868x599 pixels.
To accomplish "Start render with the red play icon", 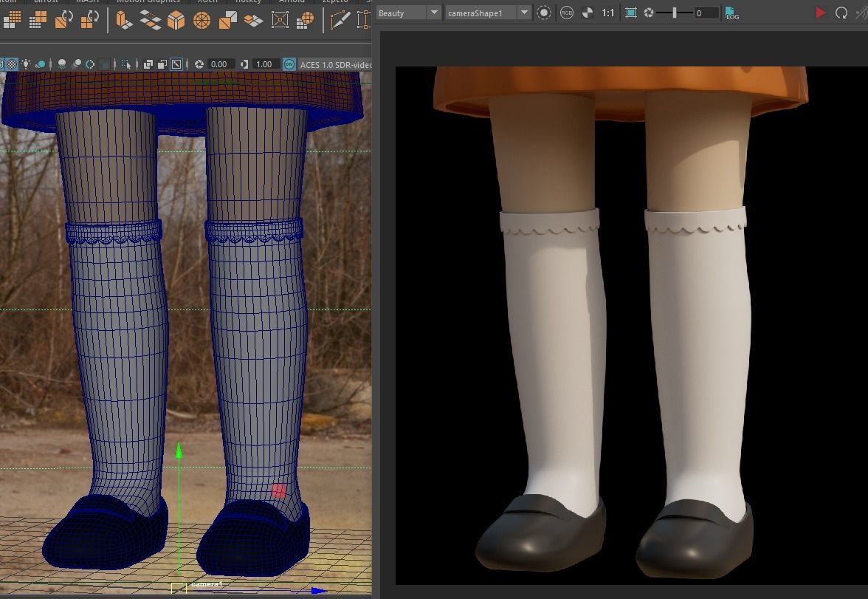I will click(x=820, y=13).
